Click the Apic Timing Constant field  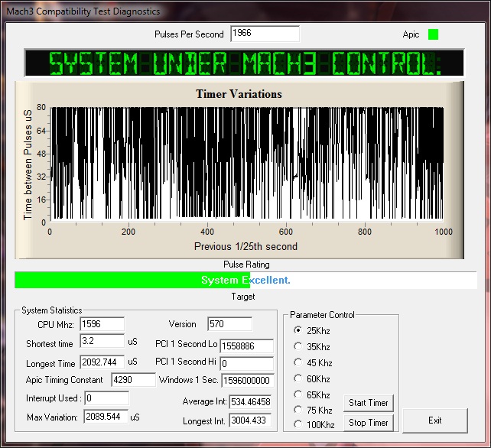tap(133, 380)
